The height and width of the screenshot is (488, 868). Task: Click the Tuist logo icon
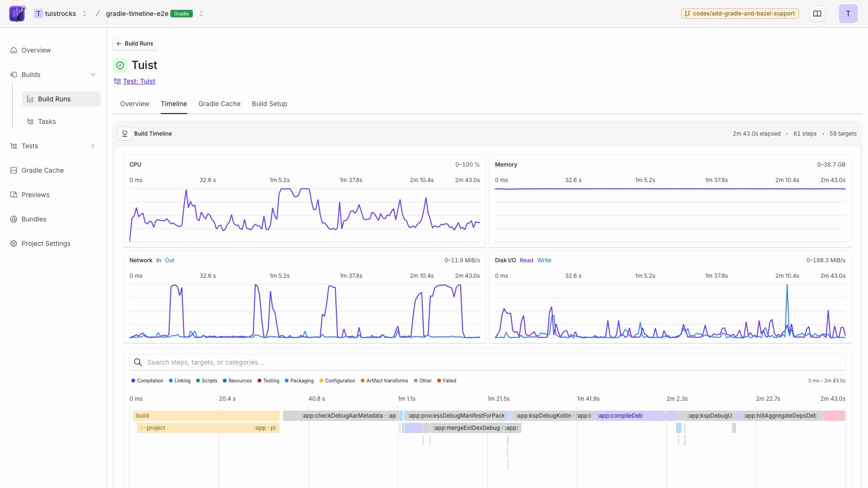pyautogui.click(x=17, y=14)
